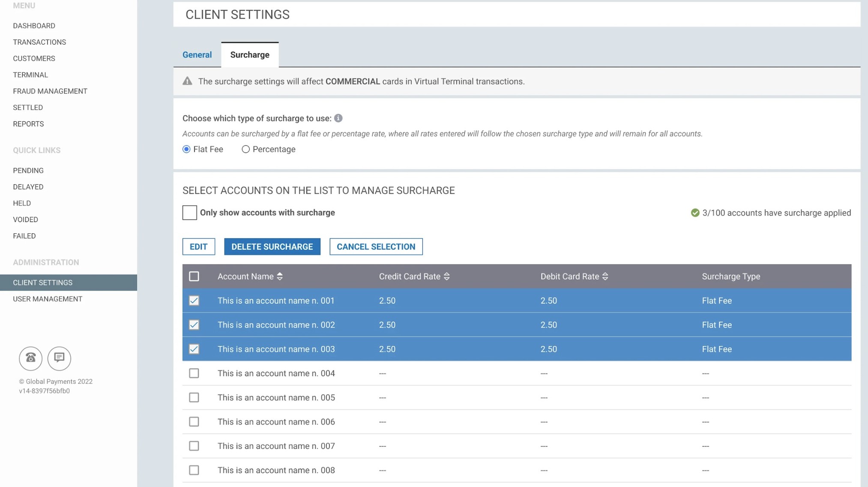Viewport: 868px width, 487px height.
Task: Click the warning triangle icon
Action: [187, 81]
